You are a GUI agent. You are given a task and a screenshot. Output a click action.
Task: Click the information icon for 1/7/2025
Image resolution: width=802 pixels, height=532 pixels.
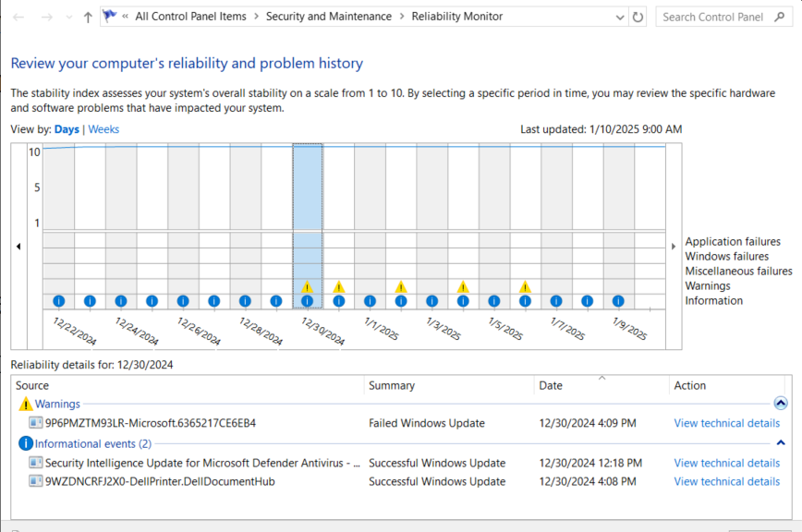click(556, 301)
